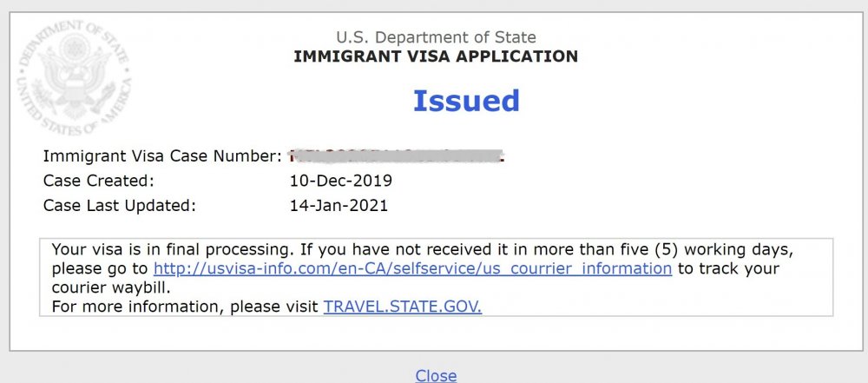This screenshot has height=383, width=868.
Task: Select the IMMIGRANT VISA APPLICATION heading
Action: coord(436,56)
